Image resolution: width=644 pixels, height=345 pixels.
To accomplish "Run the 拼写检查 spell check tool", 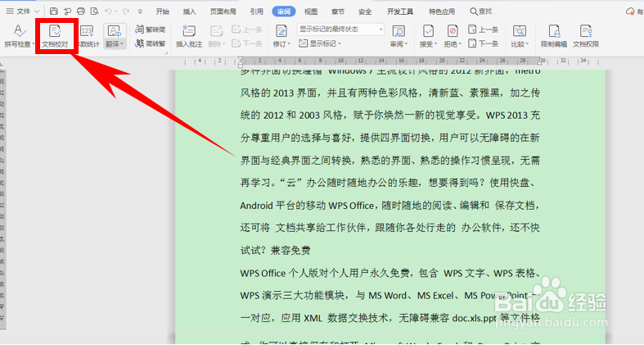I will click(x=17, y=35).
